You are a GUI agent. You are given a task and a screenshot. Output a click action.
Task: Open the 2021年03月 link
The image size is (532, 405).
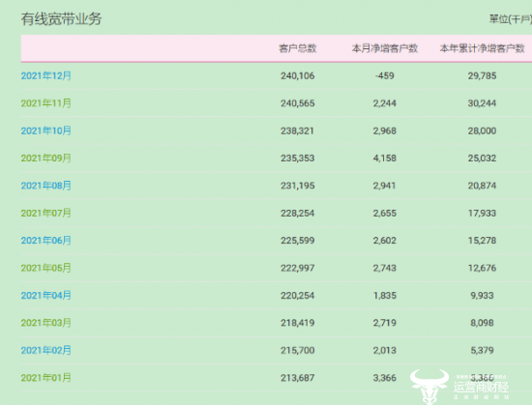[46, 323]
